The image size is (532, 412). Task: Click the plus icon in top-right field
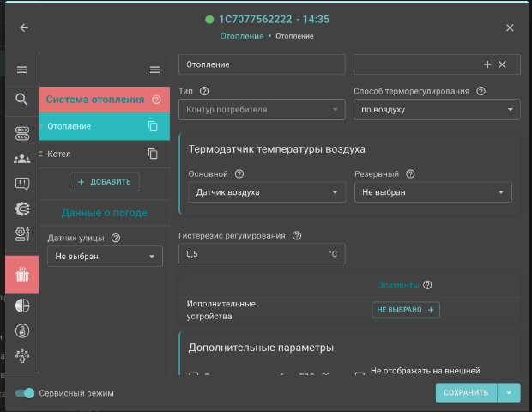tap(487, 64)
